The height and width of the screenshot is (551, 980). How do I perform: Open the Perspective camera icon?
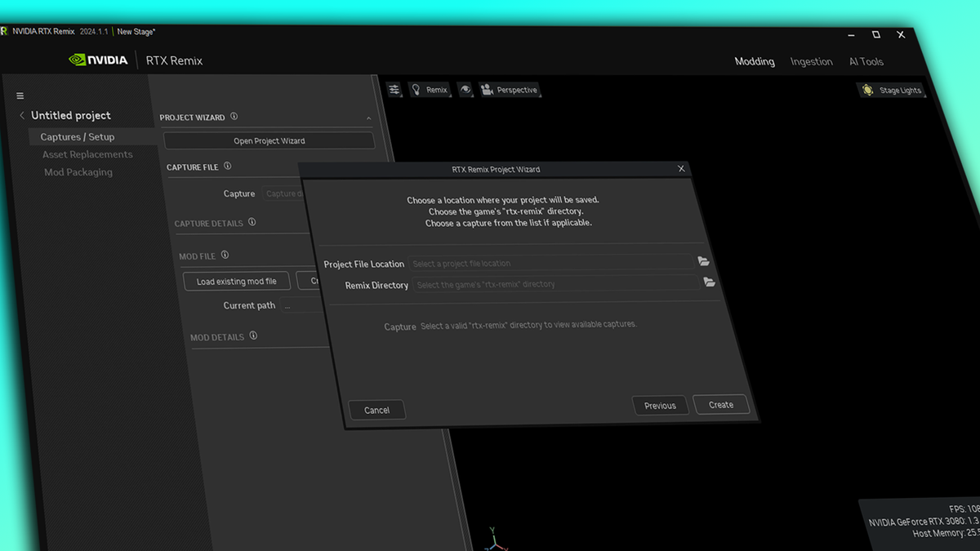point(488,90)
